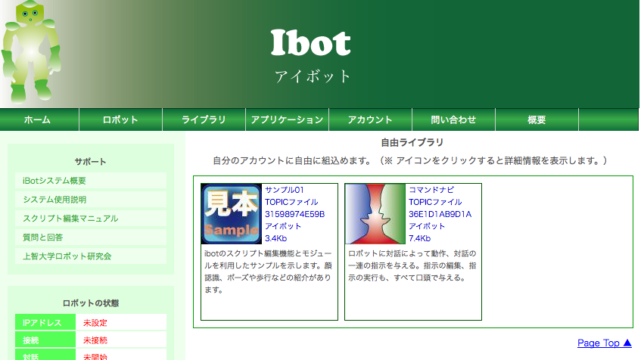Click the 31598974E59B ID text
Screen dimensions: 644x360
tap(295, 214)
